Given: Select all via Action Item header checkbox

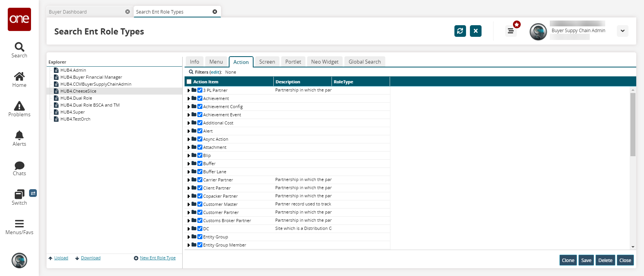Looking at the screenshot, I should click(x=189, y=82).
